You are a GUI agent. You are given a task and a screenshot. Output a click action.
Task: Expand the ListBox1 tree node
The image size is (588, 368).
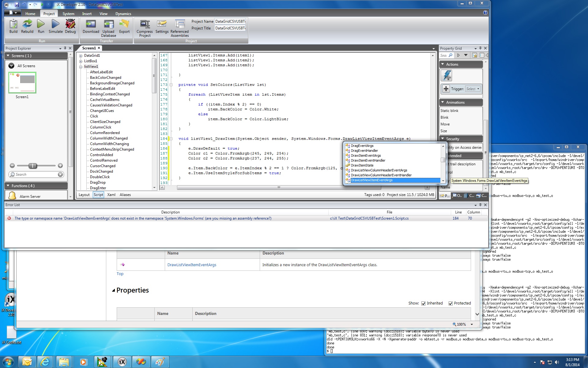pyautogui.click(x=81, y=61)
